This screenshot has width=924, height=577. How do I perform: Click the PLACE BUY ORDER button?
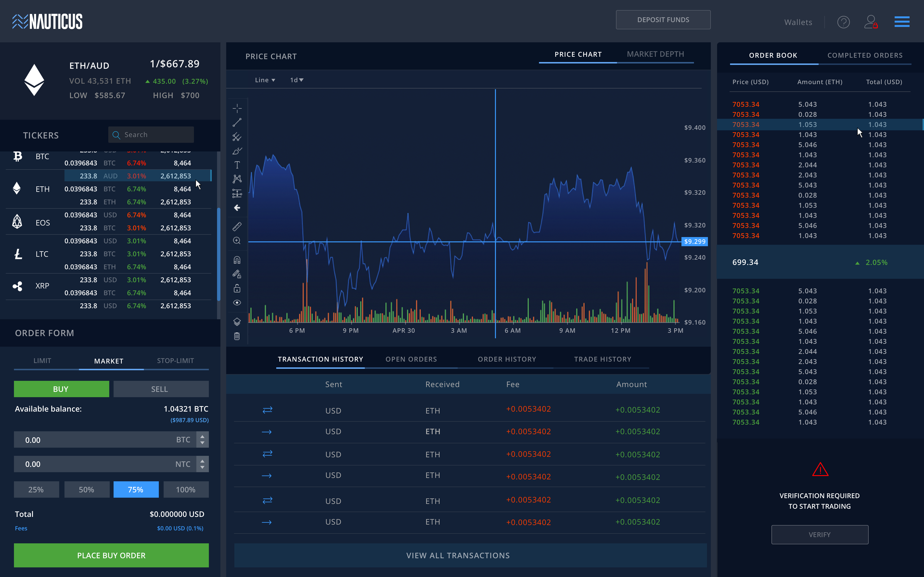point(111,555)
